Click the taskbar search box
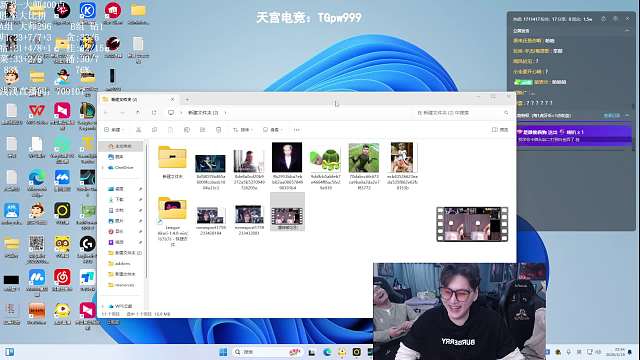This screenshot has height=360, width=640. pyautogui.click(x=267, y=352)
